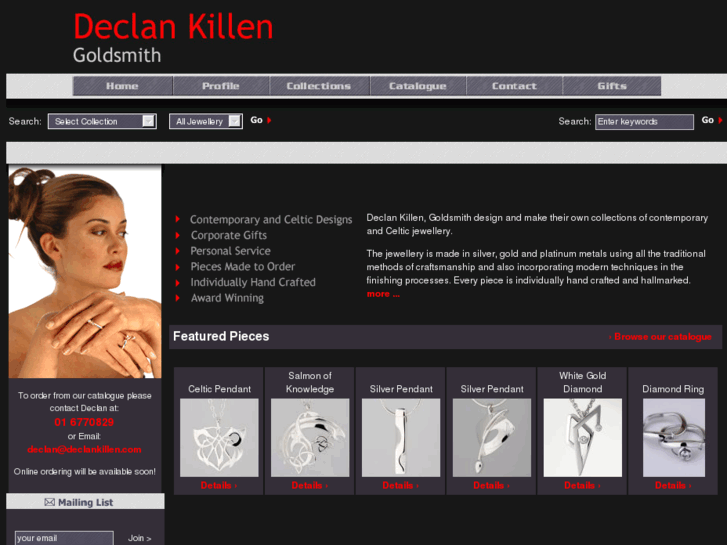The height and width of the screenshot is (545, 727).
Task: Click the declan@declankillen.com email link
Action: [84, 449]
